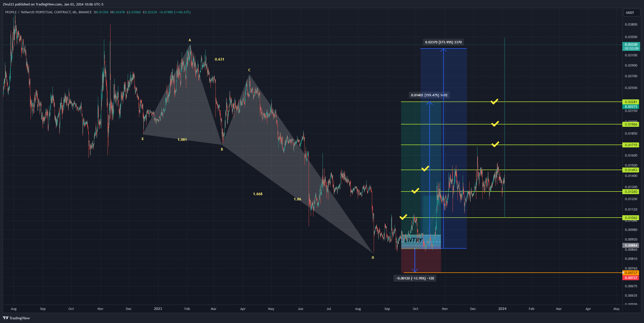Click the 0.02370 (273.95%) 2370 measurement label
This screenshot has width=644, height=323.
point(443,42)
